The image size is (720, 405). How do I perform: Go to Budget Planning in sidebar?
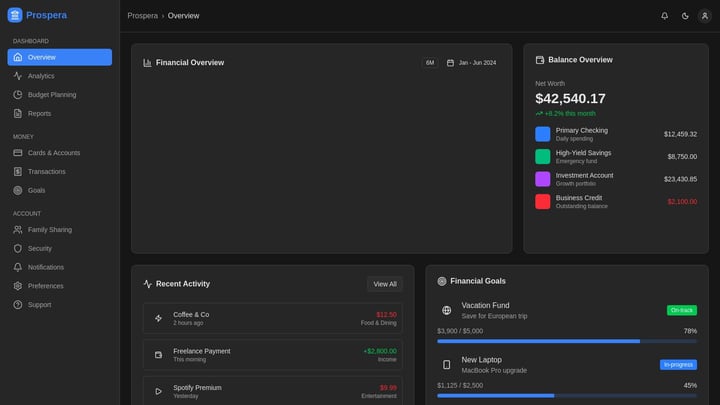(51, 95)
